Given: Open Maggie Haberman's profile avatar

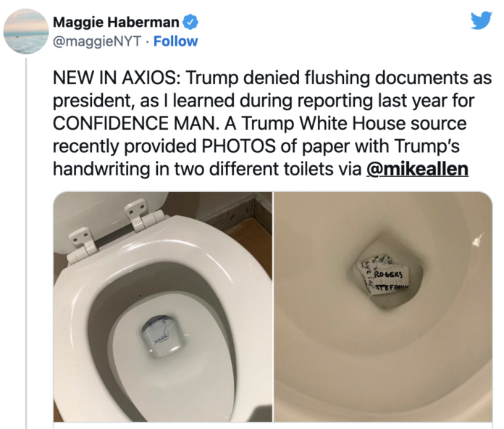Looking at the screenshot, I should 26,31.
